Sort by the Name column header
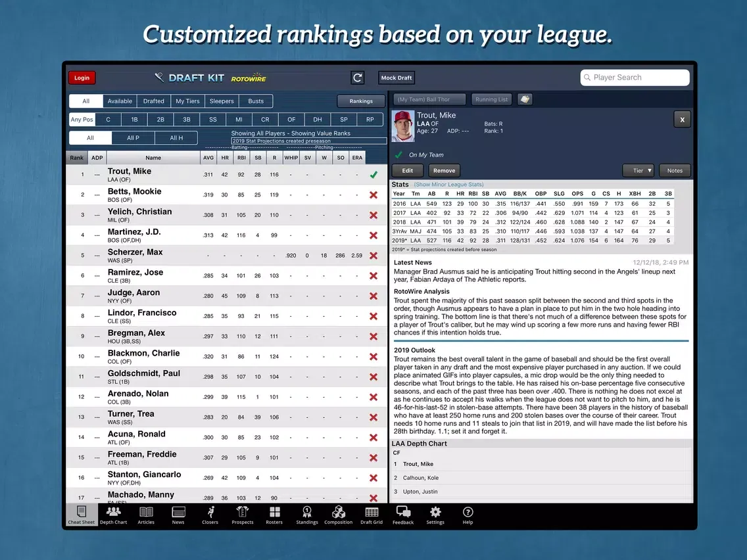 point(153,158)
